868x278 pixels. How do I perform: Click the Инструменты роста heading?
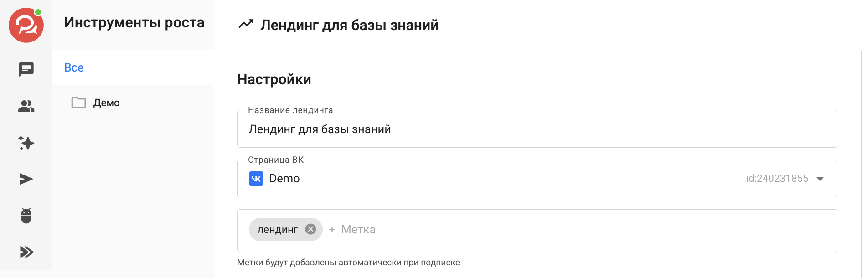click(x=134, y=22)
